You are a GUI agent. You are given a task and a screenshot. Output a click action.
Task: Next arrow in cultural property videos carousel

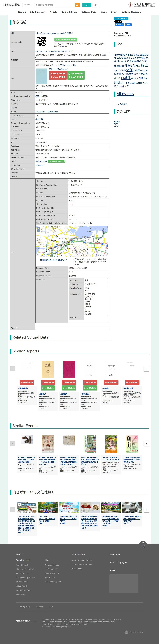pos(146,510)
